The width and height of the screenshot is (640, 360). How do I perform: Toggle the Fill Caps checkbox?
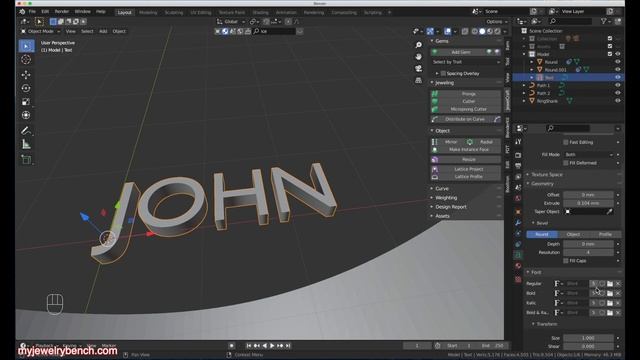click(x=566, y=261)
